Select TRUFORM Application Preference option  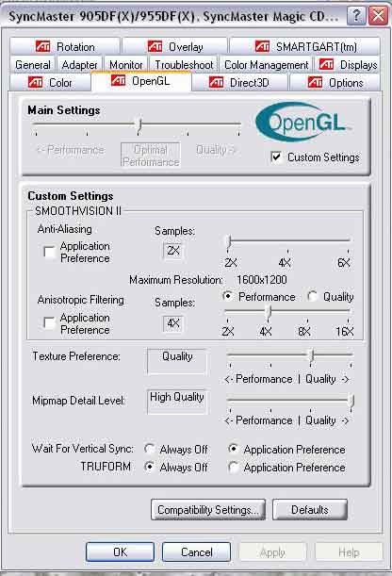coord(233,467)
